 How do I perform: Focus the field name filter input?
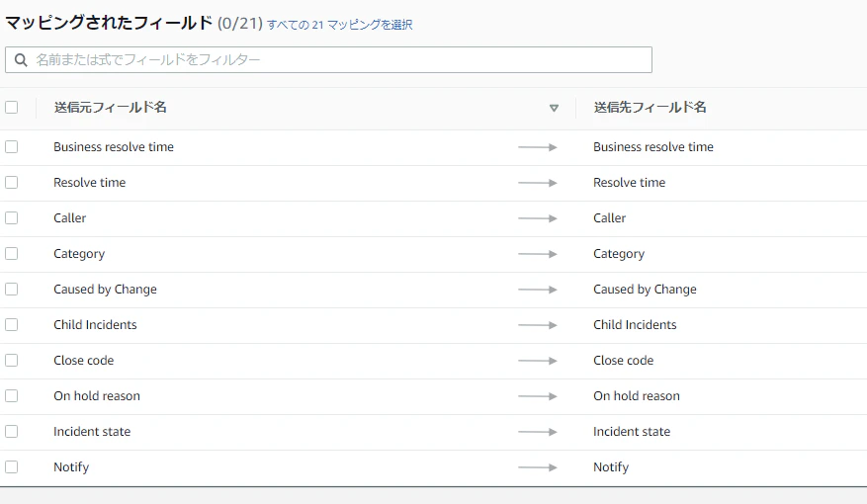coord(328,59)
